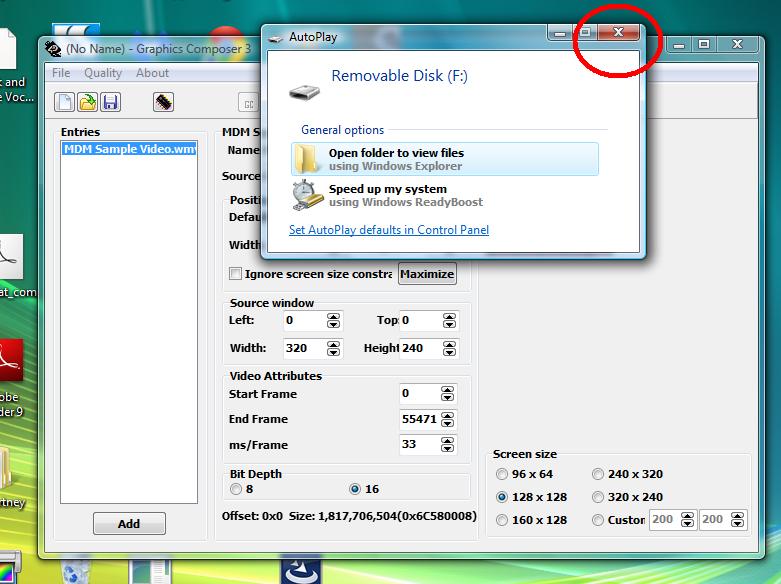Screen dimensions: 781x584
Task: Click the memory chip toolbar icon
Action: coord(163,102)
